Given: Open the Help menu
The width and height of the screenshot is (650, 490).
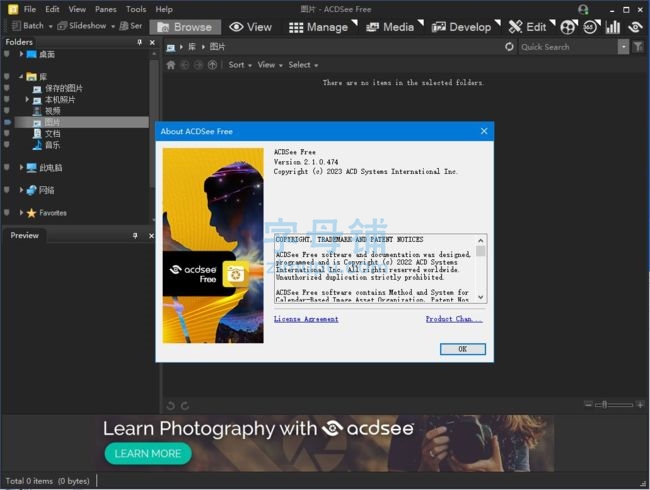Looking at the screenshot, I should [164, 9].
